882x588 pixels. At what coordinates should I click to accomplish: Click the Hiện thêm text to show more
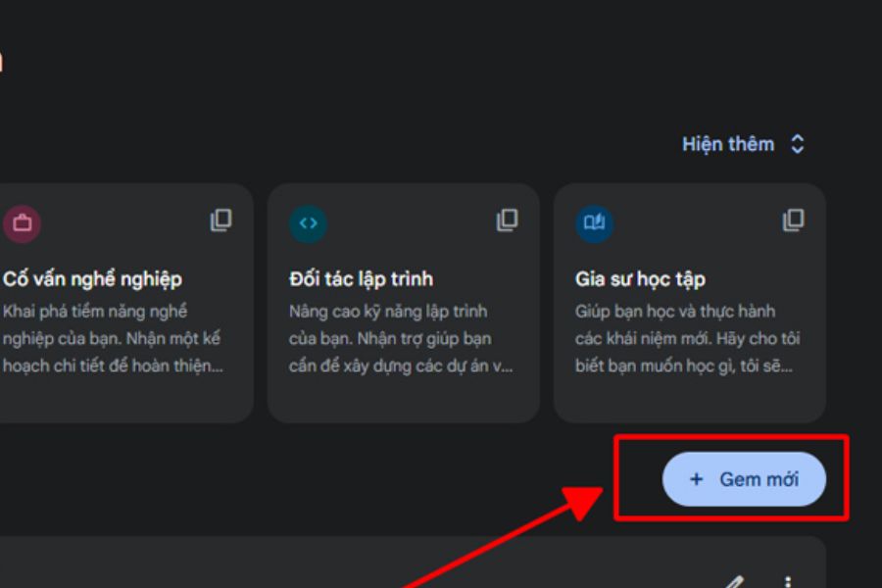pos(728,144)
